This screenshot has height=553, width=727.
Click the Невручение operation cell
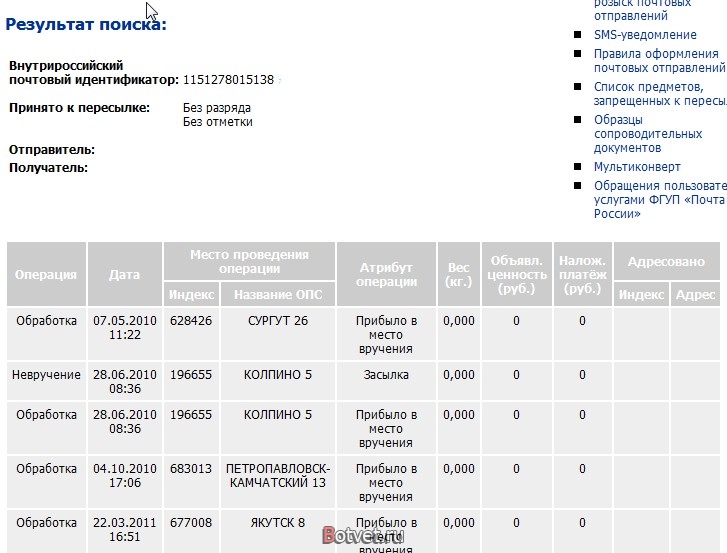click(46, 381)
